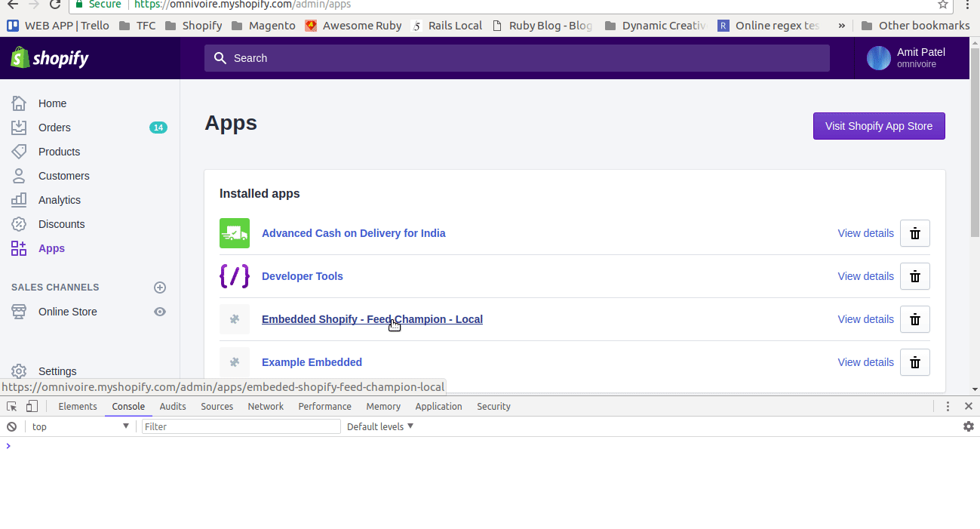Open Customers section
This screenshot has height=529, width=980.
(x=63, y=176)
